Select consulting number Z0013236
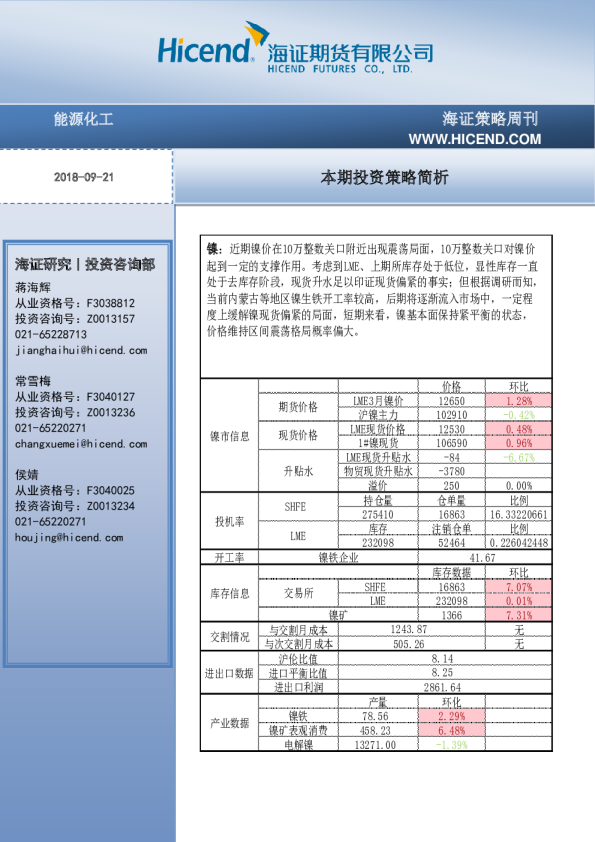The image size is (595, 842). [x=111, y=412]
